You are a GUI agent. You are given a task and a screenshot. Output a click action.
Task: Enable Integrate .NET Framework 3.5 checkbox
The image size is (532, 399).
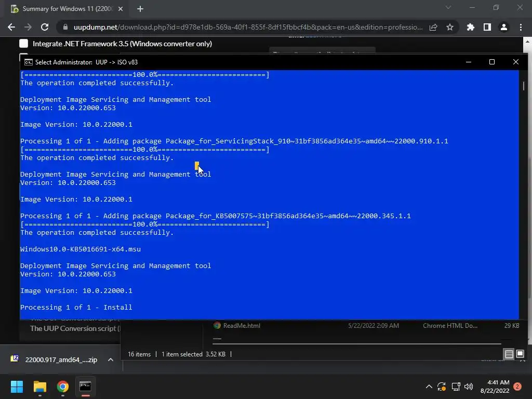24,44
